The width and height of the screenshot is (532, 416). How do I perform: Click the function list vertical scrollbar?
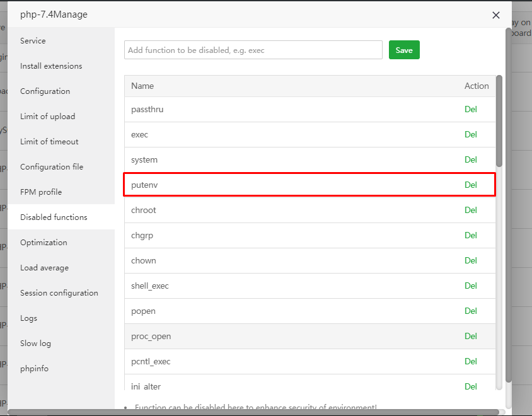coord(499,120)
